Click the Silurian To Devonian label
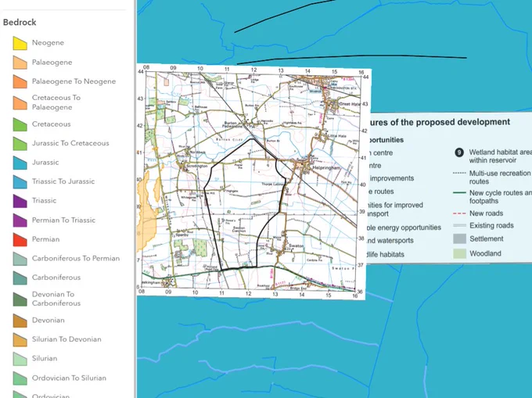Screen dimensions: 532x398 point(66,339)
